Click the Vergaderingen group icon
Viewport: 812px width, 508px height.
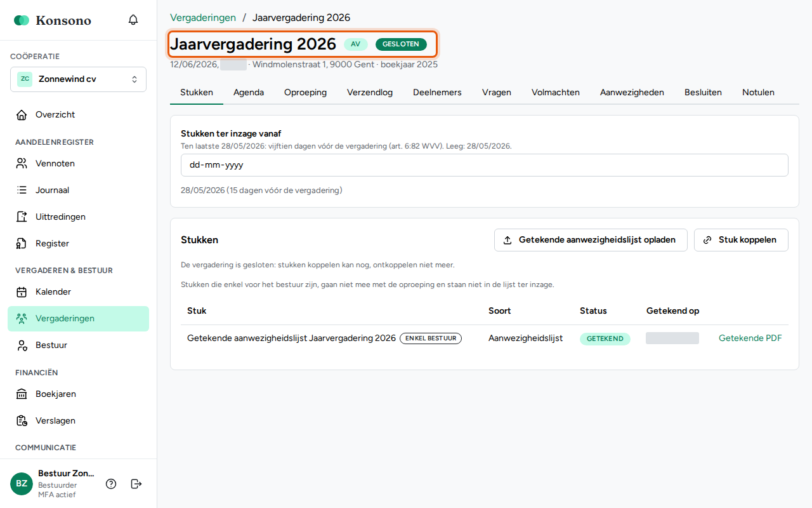22,319
